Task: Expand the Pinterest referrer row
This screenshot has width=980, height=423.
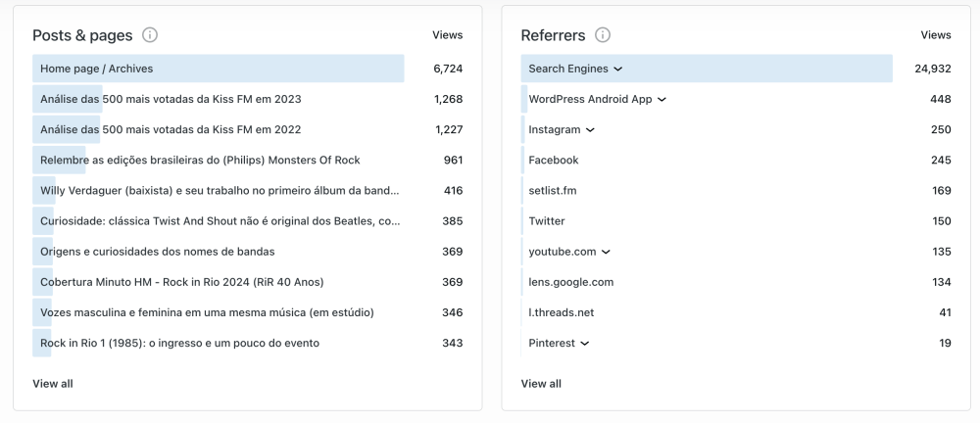Action: point(585,344)
